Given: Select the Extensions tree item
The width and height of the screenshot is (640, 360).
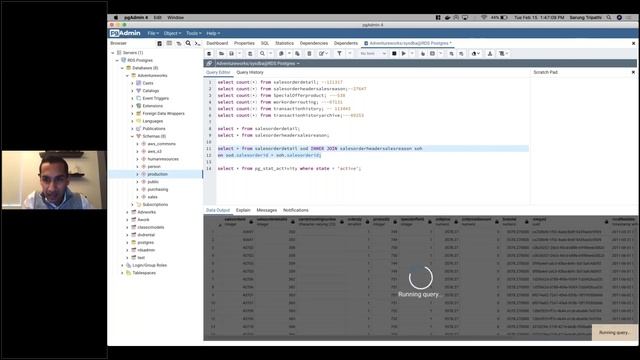Looking at the screenshot, I should pyautogui.click(x=153, y=106).
